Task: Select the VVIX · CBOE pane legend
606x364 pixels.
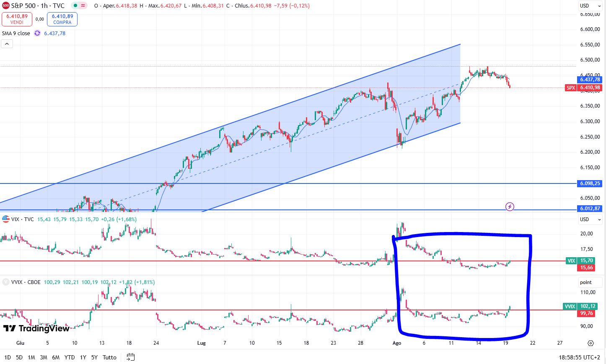Action: coord(26,282)
